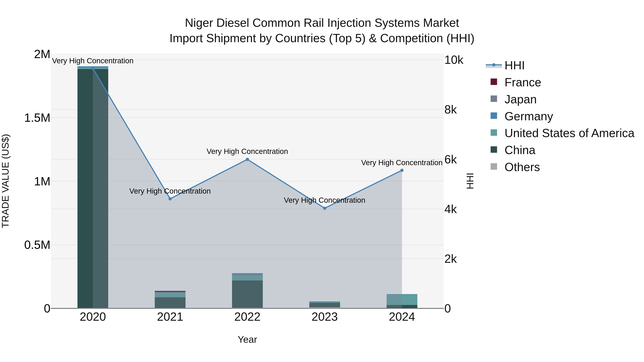The height and width of the screenshot is (362, 644).
Task: Click the 2023 stacked import bar
Action: pyautogui.click(x=325, y=305)
